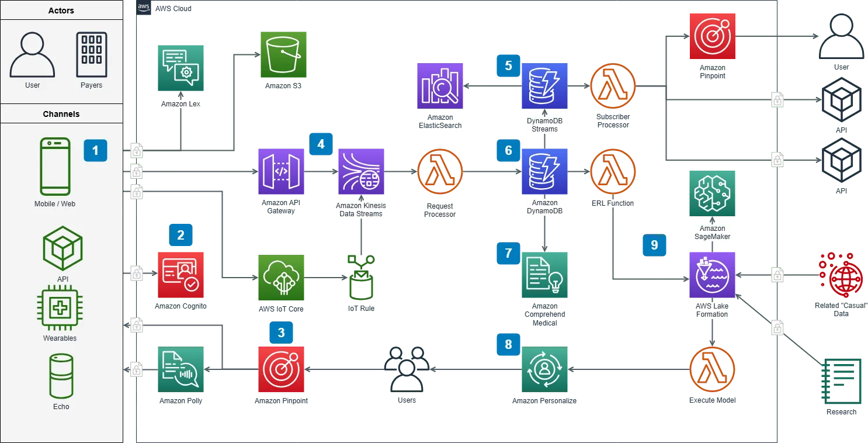Click the "Wearables" label
868x443 pixels.
(x=60, y=338)
